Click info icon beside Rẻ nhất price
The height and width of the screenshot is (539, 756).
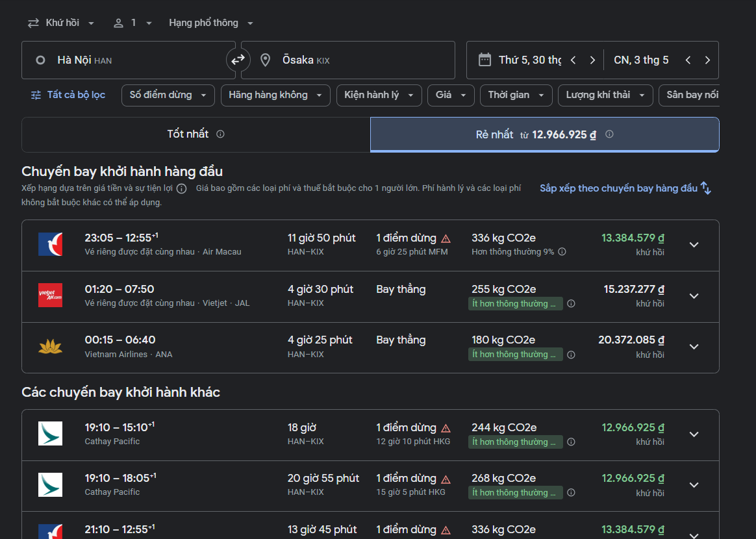(x=609, y=134)
